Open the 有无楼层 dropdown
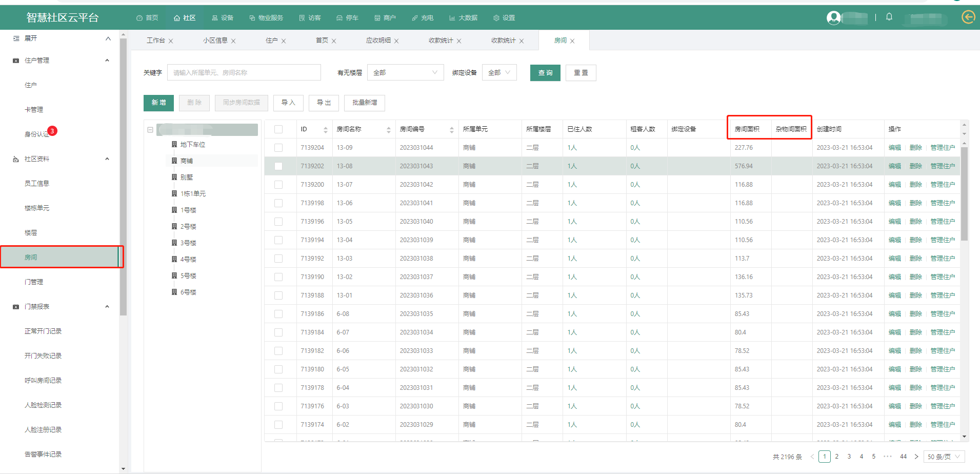The image size is (980, 474). pos(405,73)
